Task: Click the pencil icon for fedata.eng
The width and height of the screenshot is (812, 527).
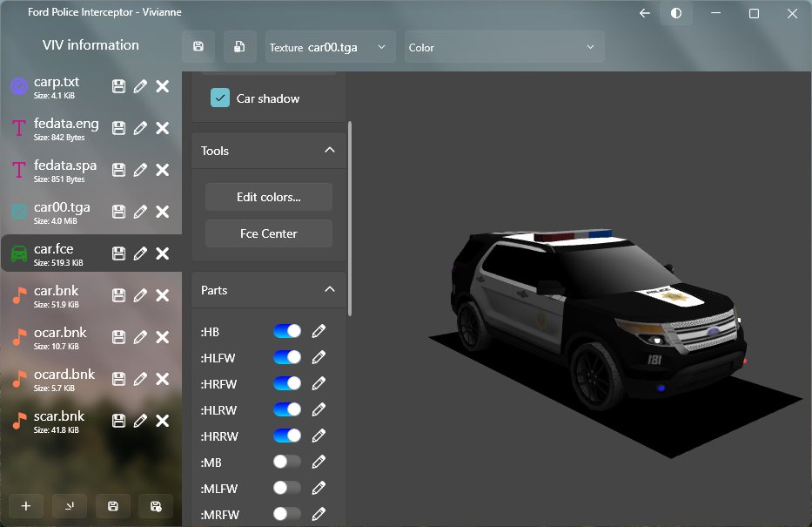Action: pos(140,128)
